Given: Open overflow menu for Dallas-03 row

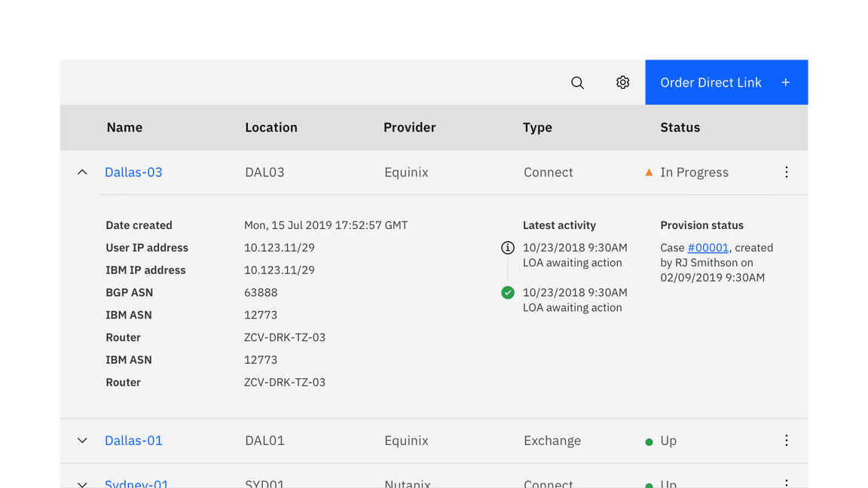Looking at the screenshot, I should pos(786,172).
